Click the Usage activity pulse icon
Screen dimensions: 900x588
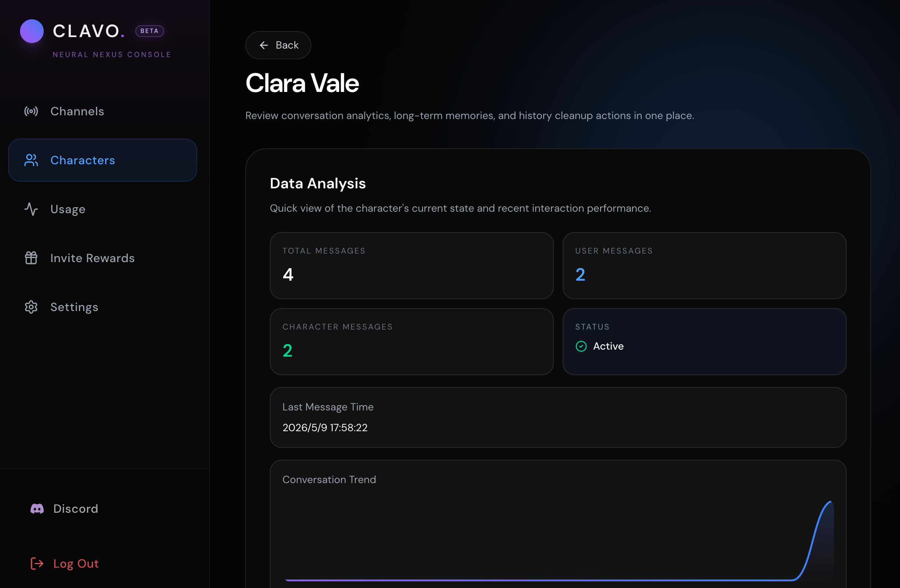point(31,209)
